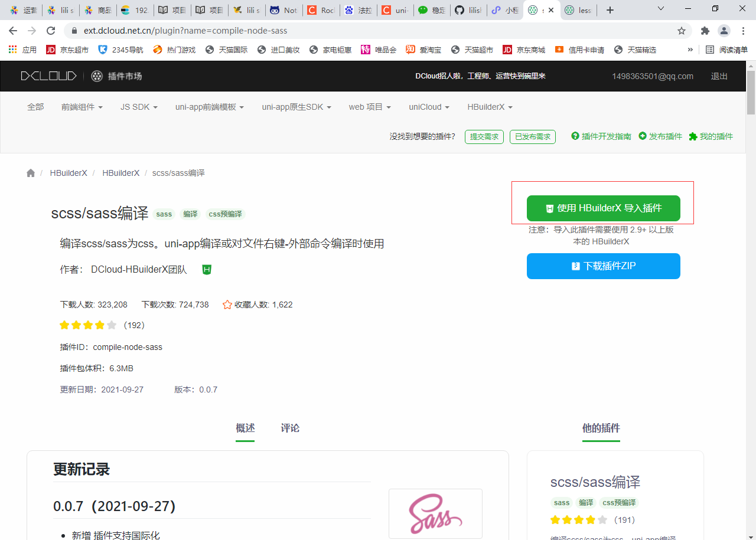Open the Chrome three-dot menu
Viewport: 756px width, 540px height.
pyautogui.click(x=743, y=30)
